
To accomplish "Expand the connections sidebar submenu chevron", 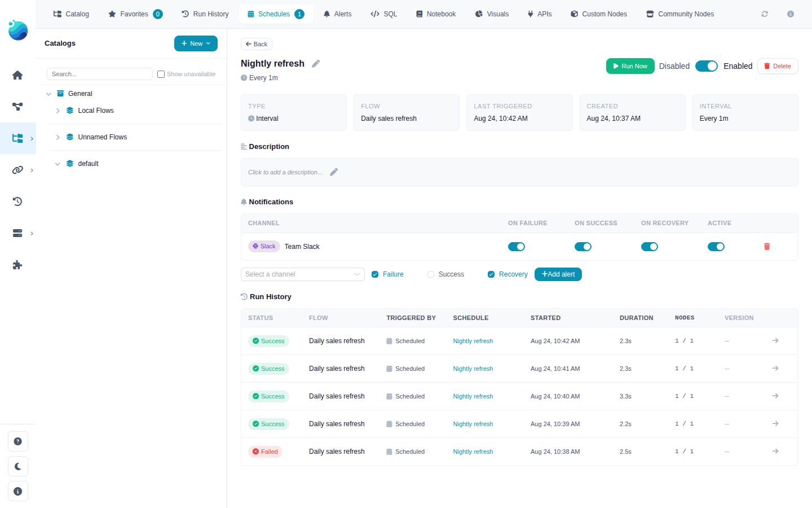I will click(32, 170).
